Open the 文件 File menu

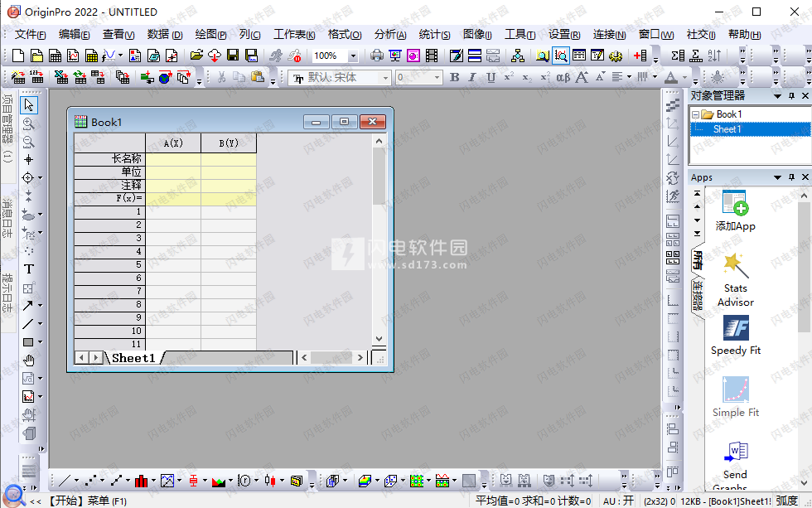pos(30,35)
